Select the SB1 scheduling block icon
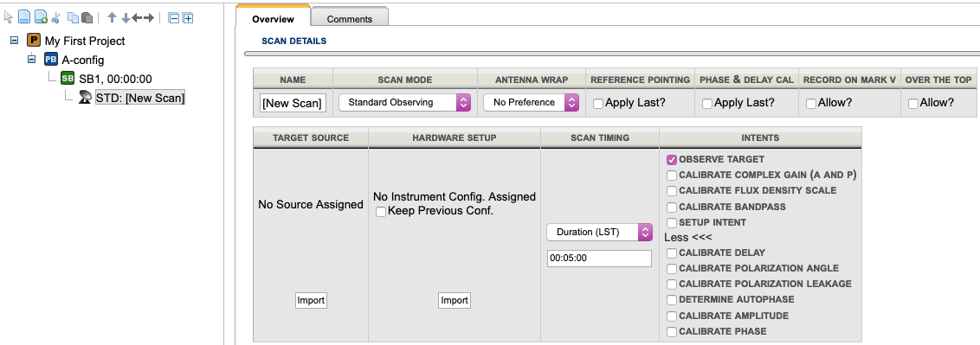 (x=68, y=79)
